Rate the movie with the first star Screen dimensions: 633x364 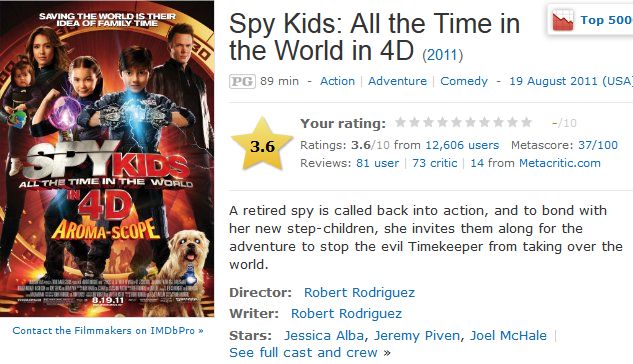point(400,122)
